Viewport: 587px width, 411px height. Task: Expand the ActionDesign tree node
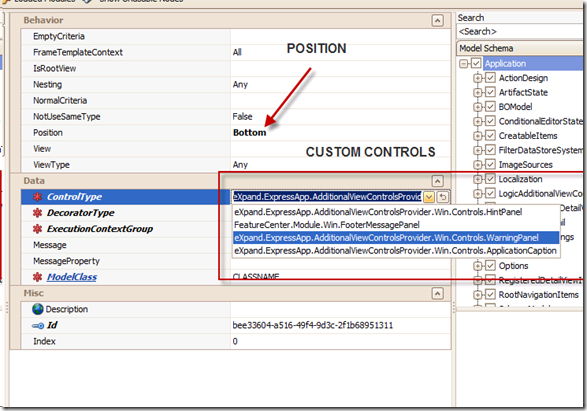click(x=477, y=78)
